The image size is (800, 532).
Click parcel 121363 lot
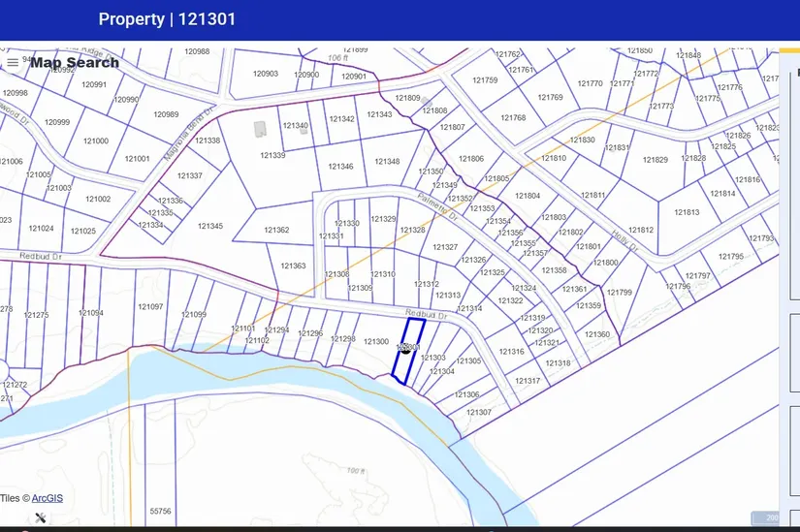point(293,266)
